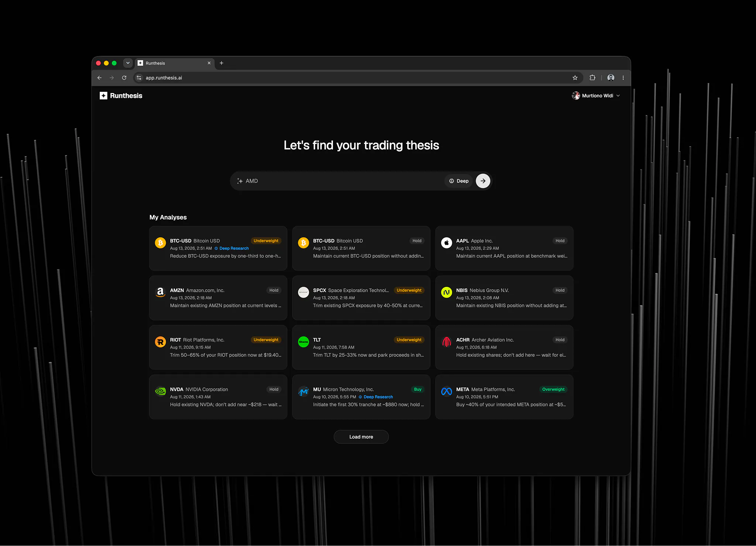Click the Runthesis wordmark in header
The height and width of the screenshot is (546, 756).
(x=126, y=96)
